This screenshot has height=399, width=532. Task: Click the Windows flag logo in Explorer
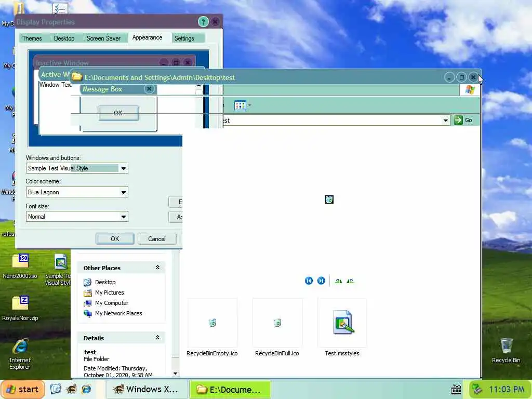(470, 89)
